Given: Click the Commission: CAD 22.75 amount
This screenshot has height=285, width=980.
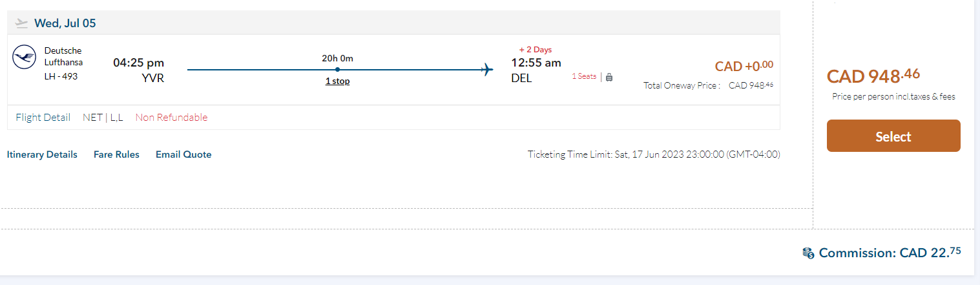Looking at the screenshot, I should (x=890, y=253).
